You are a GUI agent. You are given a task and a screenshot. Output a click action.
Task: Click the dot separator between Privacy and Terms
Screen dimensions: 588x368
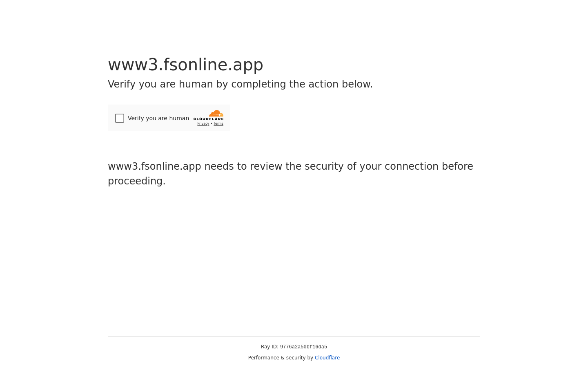[212, 123]
